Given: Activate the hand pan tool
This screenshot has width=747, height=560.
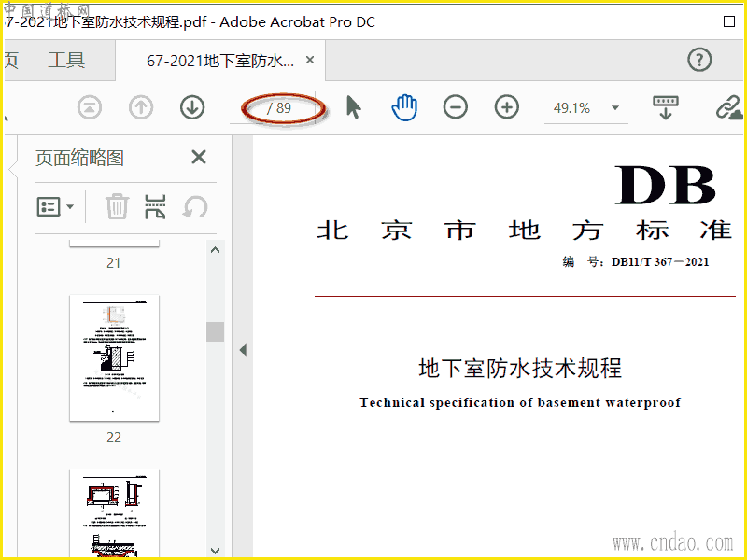Looking at the screenshot, I should tap(404, 107).
